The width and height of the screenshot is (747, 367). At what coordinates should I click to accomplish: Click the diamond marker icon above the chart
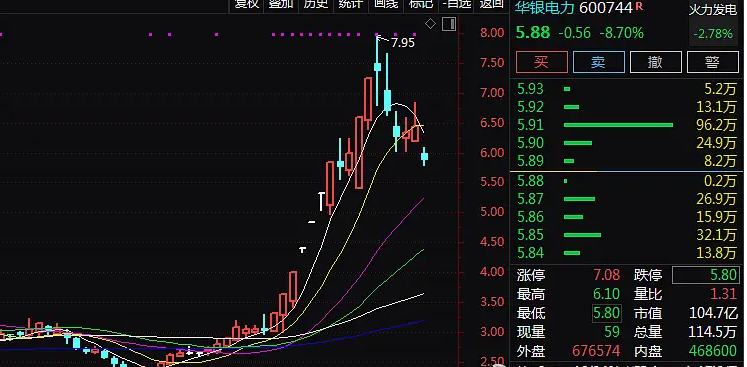(430, 24)
